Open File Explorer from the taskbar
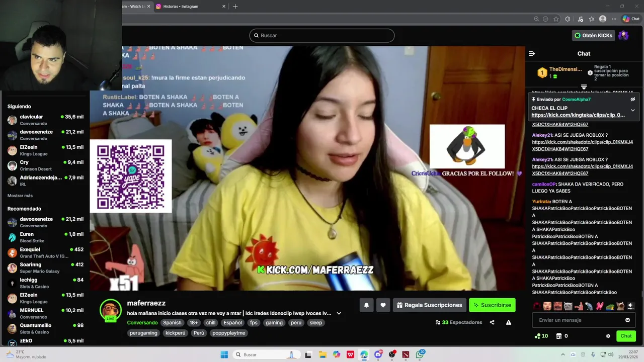 coord(323,354)
